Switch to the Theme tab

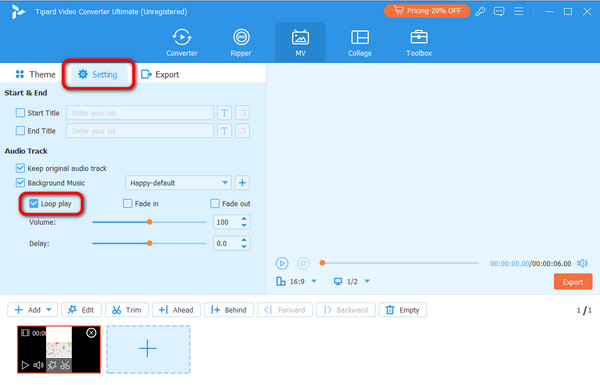click(35, 75)
